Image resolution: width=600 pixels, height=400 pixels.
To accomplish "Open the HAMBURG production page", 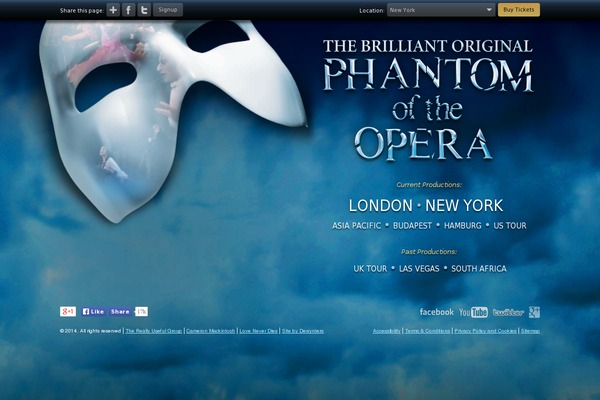I will 463,226.
